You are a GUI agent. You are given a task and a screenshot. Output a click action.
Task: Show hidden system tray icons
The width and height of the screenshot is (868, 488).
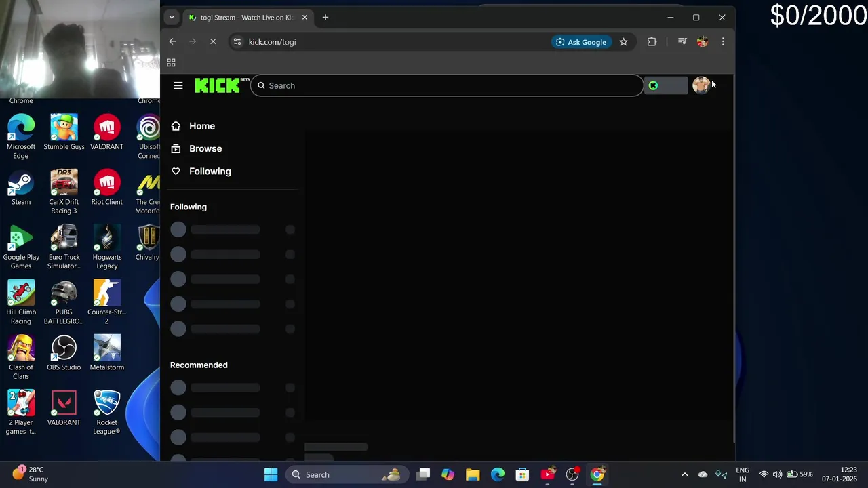pyautogui.click(x=684, y=474)
